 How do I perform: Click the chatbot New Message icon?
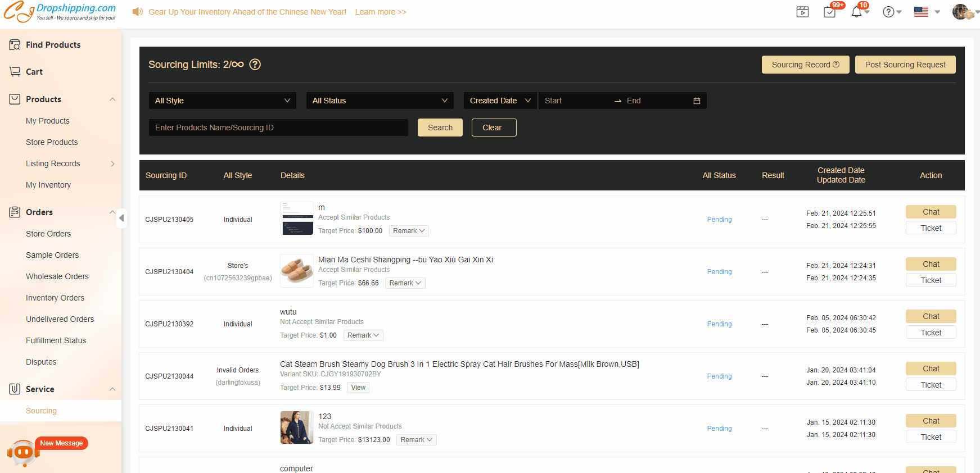[23, 452]
